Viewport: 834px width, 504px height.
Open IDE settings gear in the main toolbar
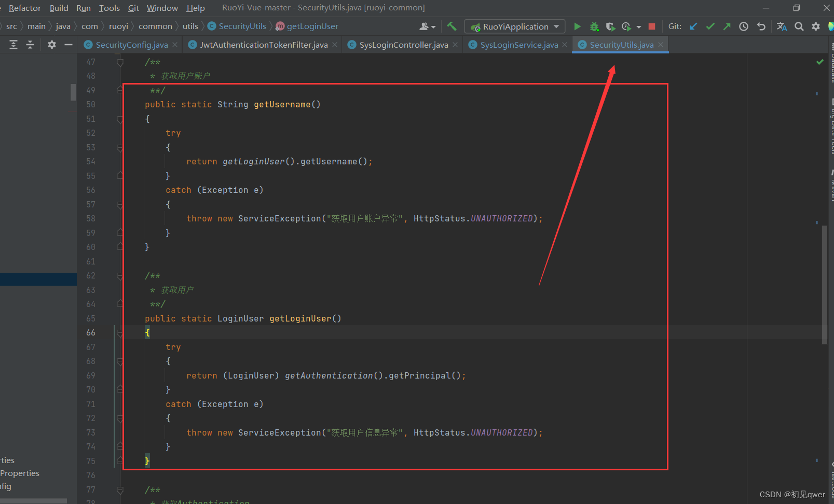[x=816, y=26]
